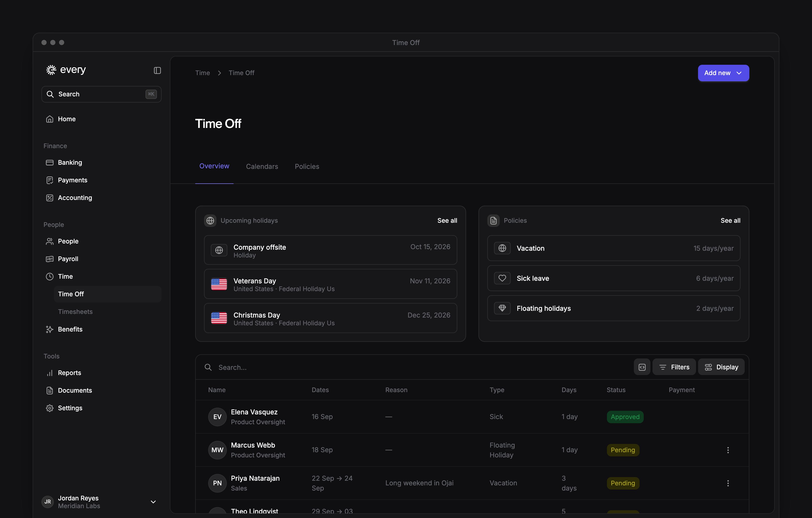Open the Display options dropdown

tap(721, 367)
